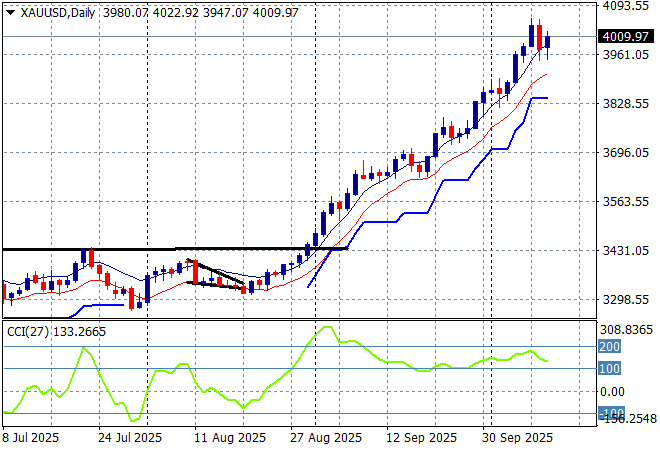Click the last blue candlestick on the chart
Screen dimensions: 660x450
point(547,41)
